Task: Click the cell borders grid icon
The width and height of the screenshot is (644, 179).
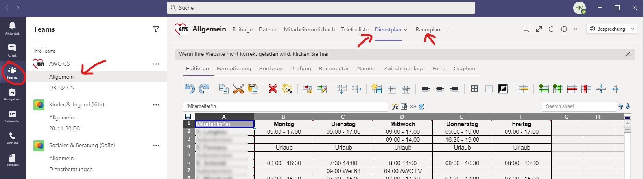Action: (474, 89)
